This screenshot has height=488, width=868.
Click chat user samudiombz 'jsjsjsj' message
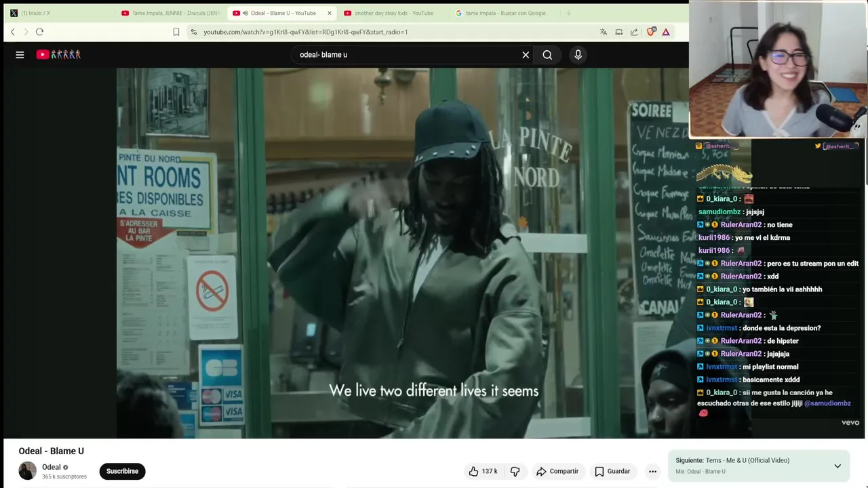point(731,212)
